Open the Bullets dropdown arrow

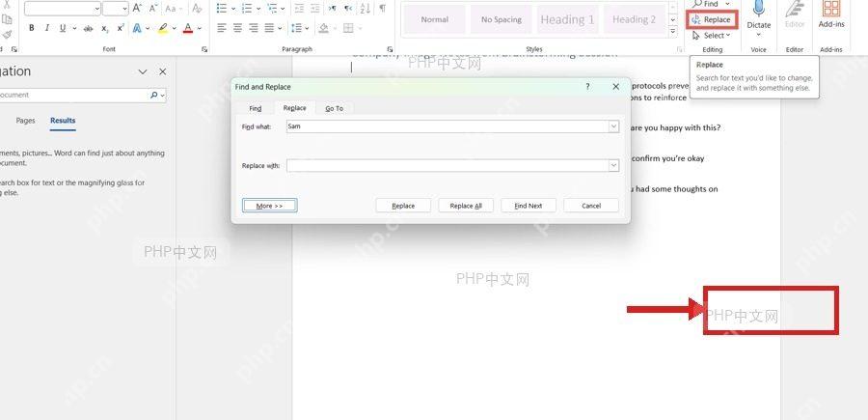[x=233, y=9]
